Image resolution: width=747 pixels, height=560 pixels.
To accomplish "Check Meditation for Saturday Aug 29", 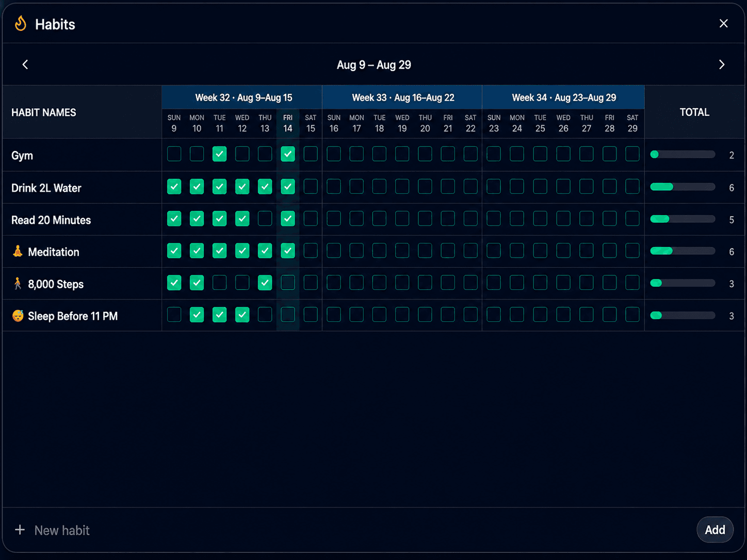I will pos(632,251).
